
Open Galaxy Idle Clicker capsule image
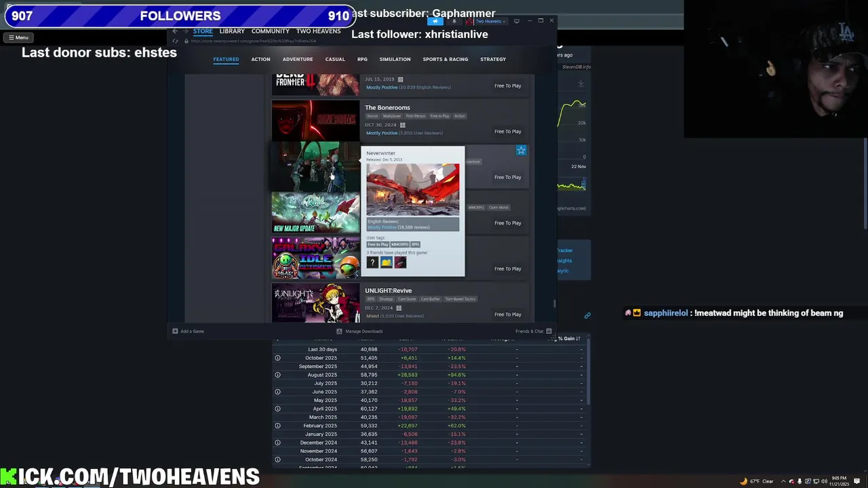coord(315,258)
